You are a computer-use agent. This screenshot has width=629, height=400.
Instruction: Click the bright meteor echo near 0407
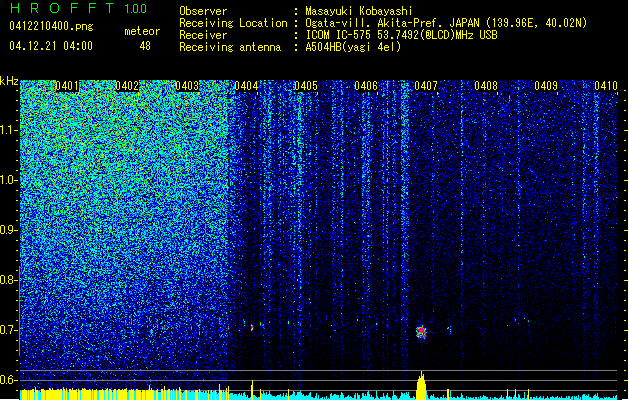pyautogui.click(x=421, y=331)
